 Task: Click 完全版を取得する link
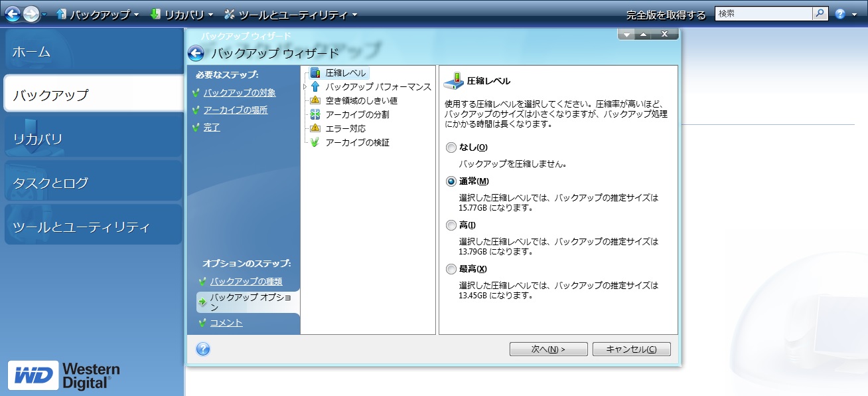[x=666, y=15]
